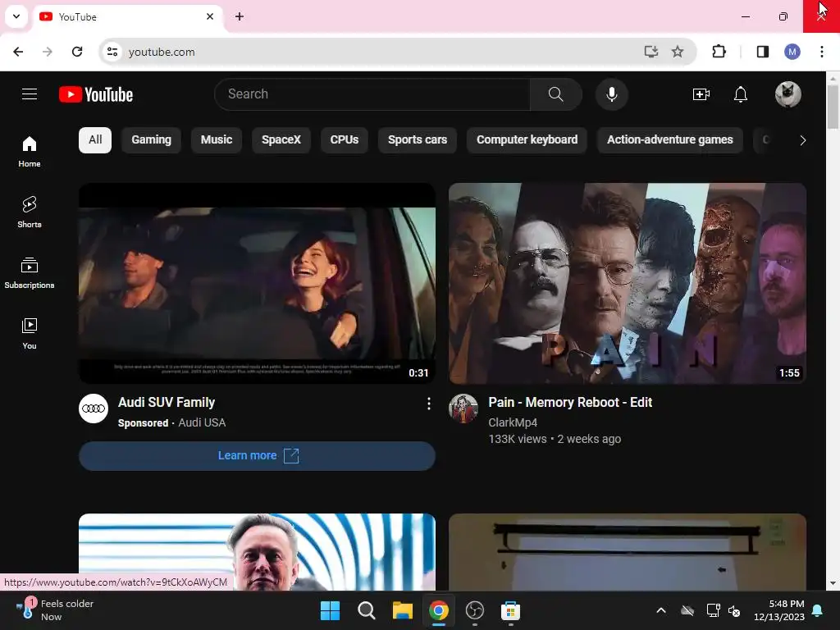The image size is (840, 630).
Task: Click the page vertical scrollbar thumb
Action: 833,107
